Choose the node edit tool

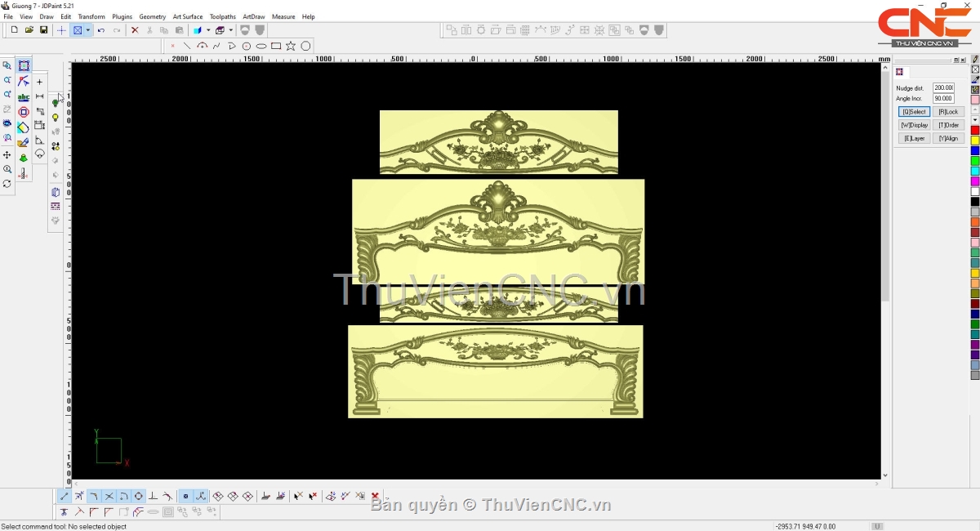coord(24,81)
